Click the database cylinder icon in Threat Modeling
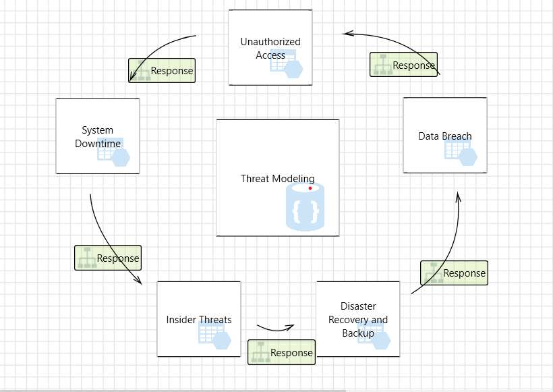The height and width of the screenshot is (392, 553). pyautogui.click(x=305, y=207)
